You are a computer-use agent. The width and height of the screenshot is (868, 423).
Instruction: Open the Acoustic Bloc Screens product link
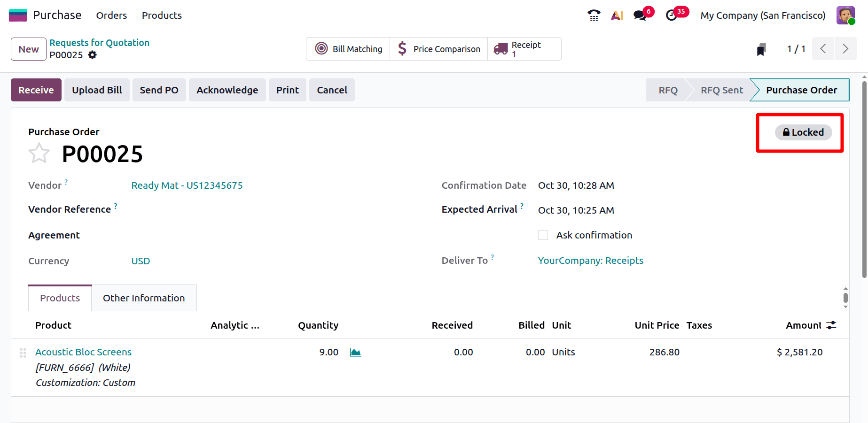[83, 352]
